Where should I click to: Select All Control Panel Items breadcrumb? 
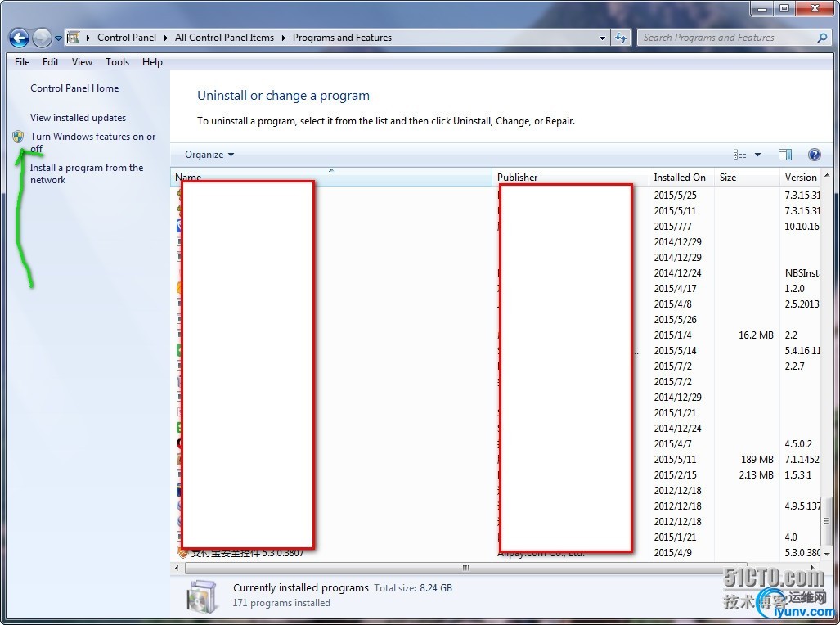click(224, 38)
